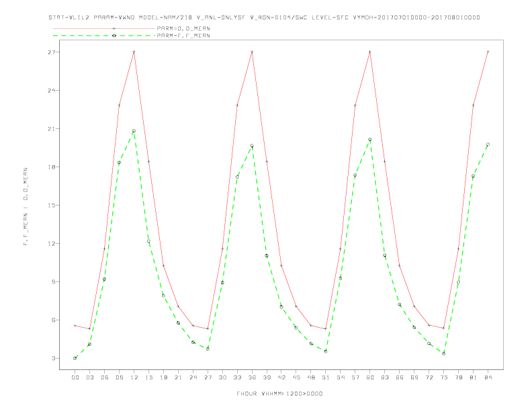
Task: Click the red line peak marker at hour 36
Action: tap(252, 52)
